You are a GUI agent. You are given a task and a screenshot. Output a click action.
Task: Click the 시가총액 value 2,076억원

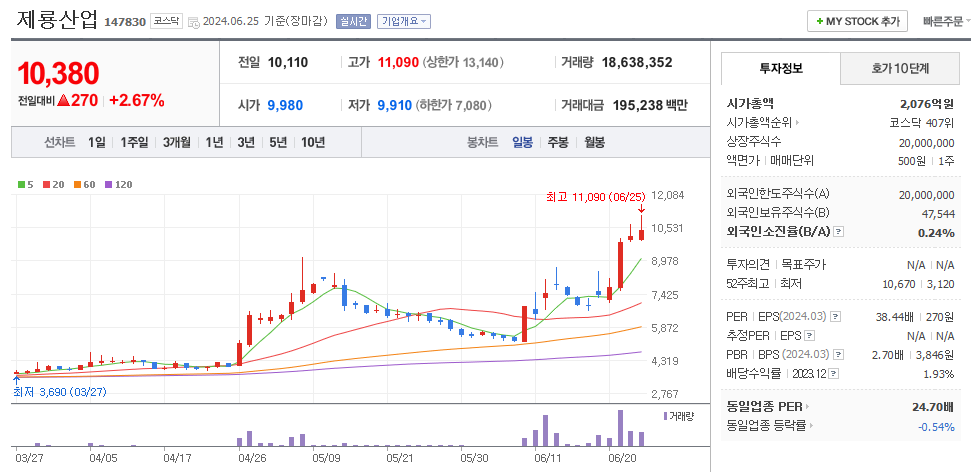tap(927, 104)
